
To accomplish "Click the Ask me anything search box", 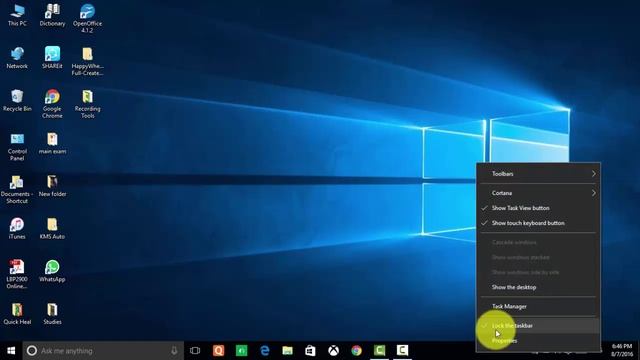I will pyautogui.click(x=103, y=350).
